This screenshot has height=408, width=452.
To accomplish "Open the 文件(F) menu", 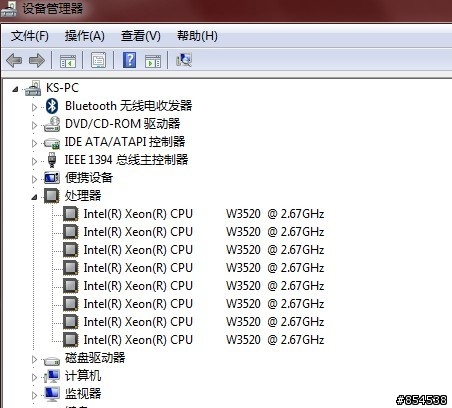I will point(30,36).
